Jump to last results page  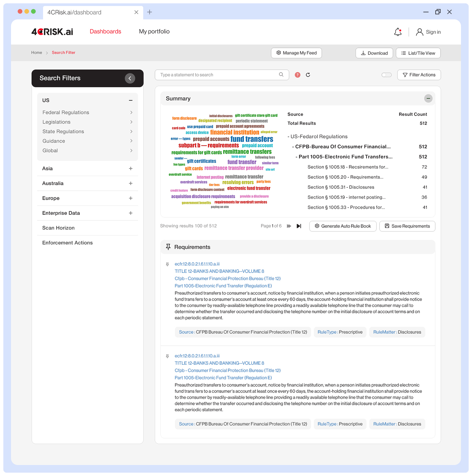(299, 226)
